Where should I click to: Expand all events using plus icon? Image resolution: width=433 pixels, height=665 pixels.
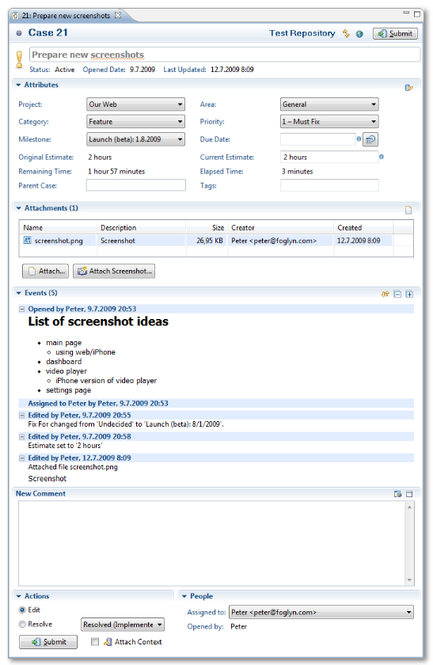(x=409, y=294)
